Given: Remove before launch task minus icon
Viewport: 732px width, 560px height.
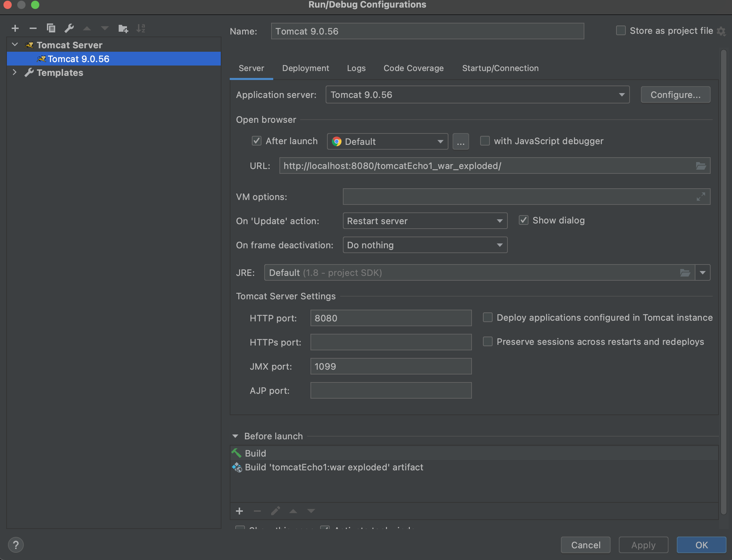Looking at the screenshot, I should (257, 511).
